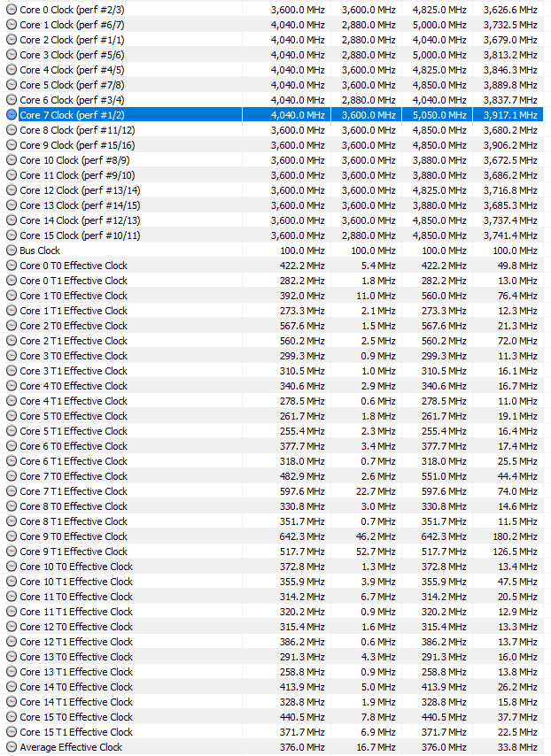Click the clock icon beside Core 2 Clock

click(x=12, y=40)
